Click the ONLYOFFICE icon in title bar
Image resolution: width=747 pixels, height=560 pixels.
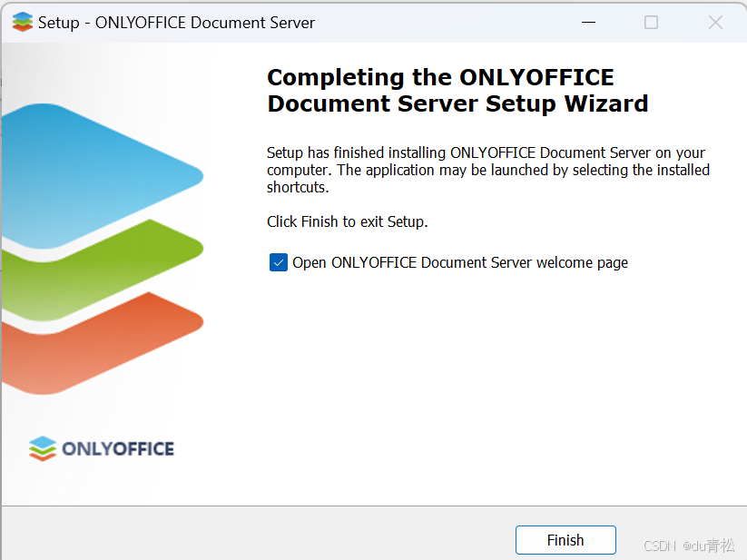click(23, 23)
